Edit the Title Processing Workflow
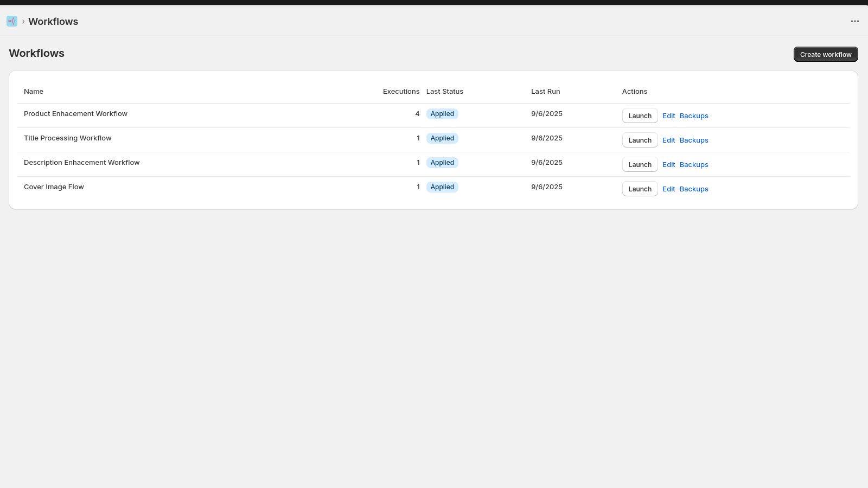The width and height of the screenshot is (868, 488). tap(669, 140)
